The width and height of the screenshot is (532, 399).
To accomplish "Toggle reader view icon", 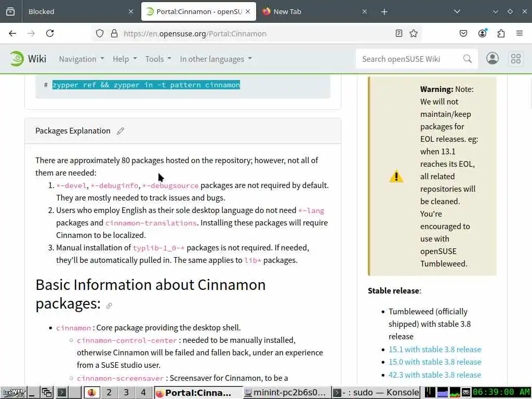I will pyautogui.click(x=399, y=33).
